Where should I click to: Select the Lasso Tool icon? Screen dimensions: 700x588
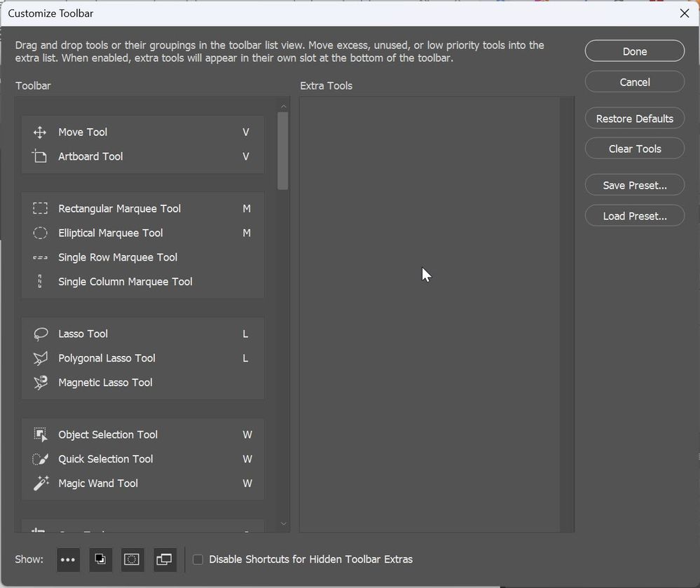[x=41, y=334]
